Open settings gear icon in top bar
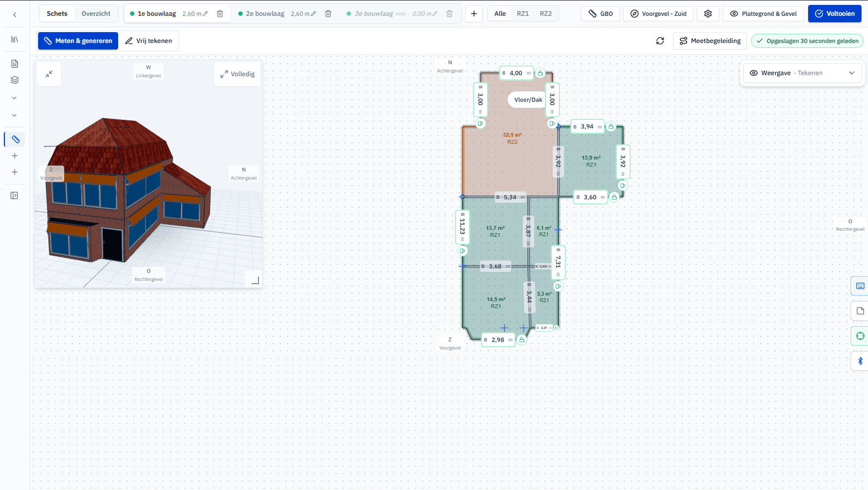Viewport: 868px width, 490px height. tap(708, 14)
